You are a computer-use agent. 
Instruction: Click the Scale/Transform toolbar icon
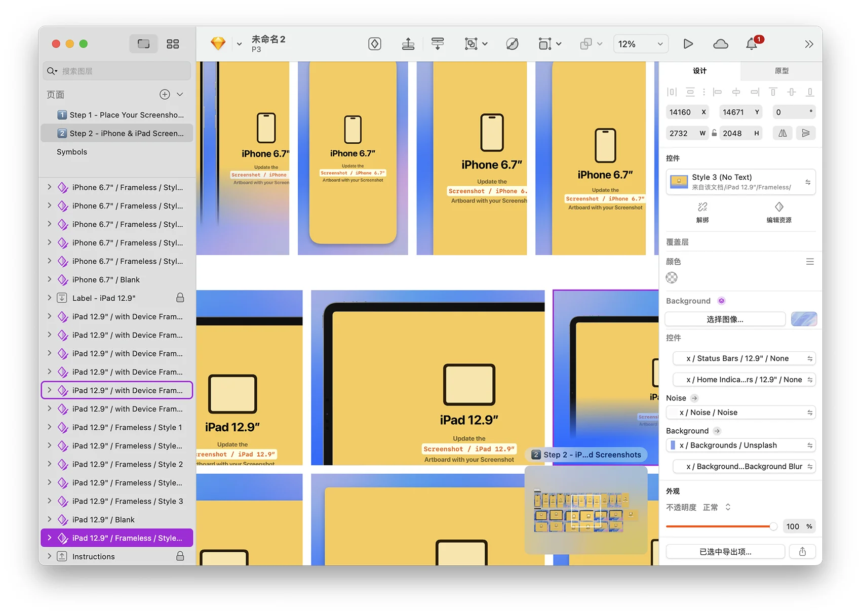[544, 44]
